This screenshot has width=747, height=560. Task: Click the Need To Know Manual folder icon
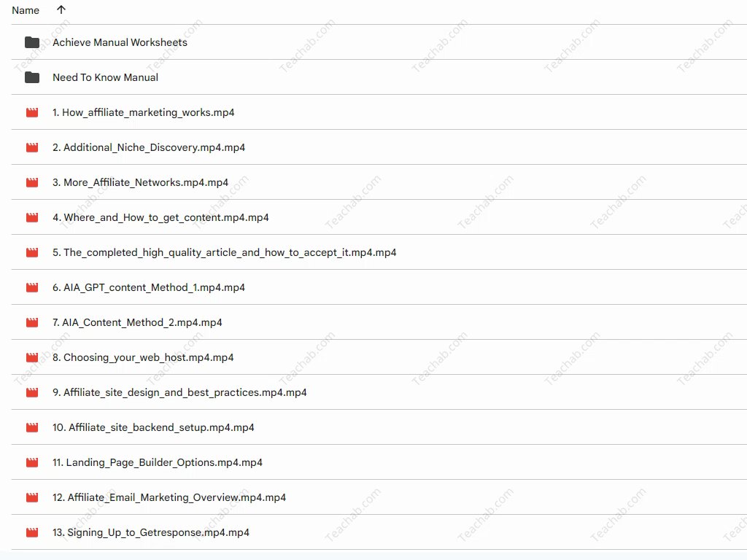[x=32, y=77]
